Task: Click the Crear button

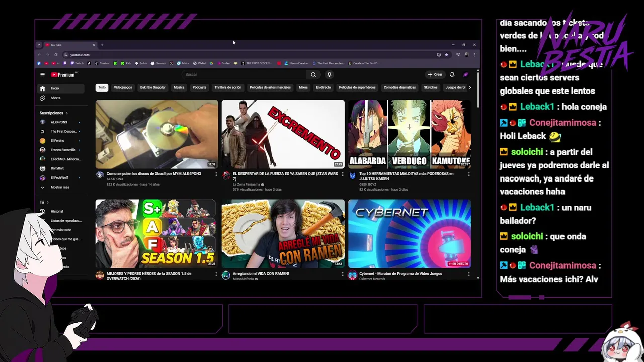Action: [x=435, y=75]
